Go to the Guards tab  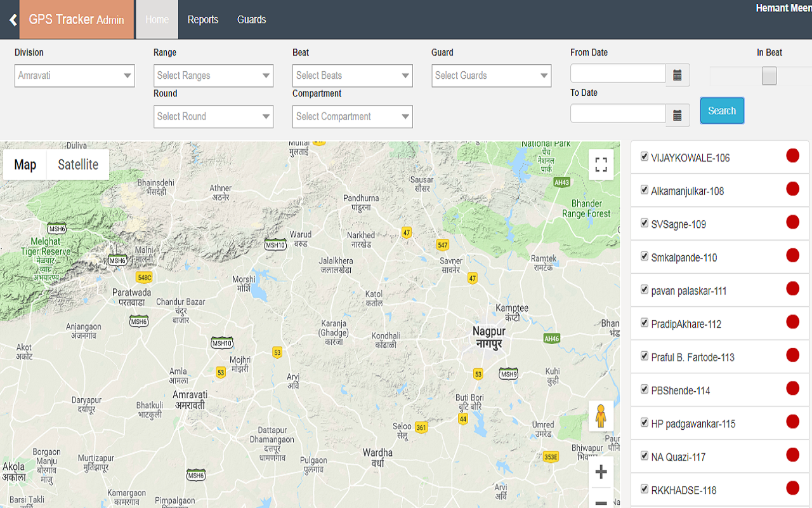pos(251,20)
